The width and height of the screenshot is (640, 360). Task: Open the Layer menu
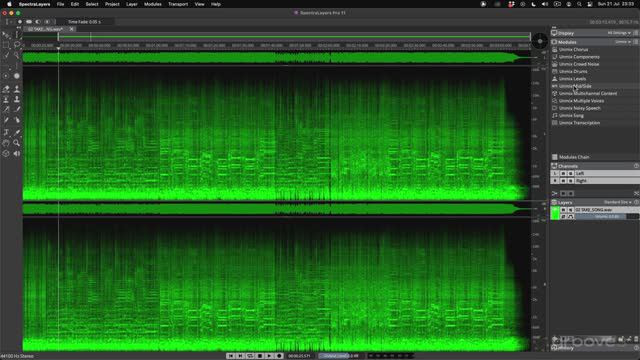click(x=132, y=4)
